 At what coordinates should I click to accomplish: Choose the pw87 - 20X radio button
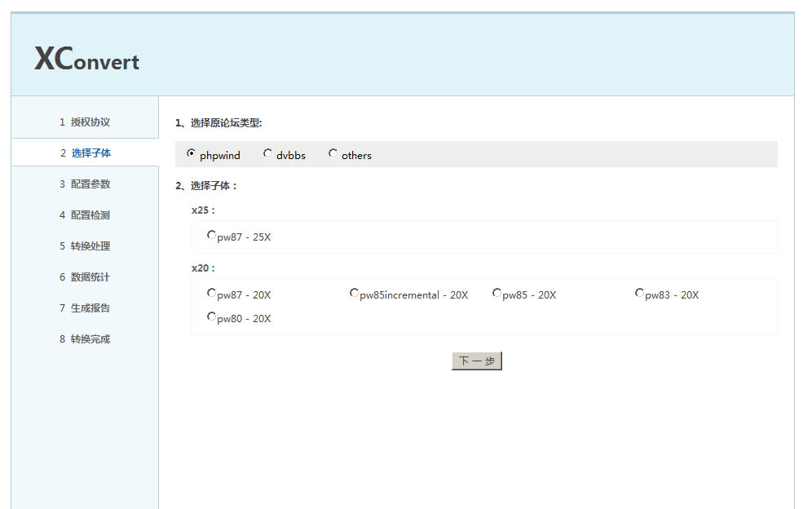pyautogui.click(x=212, y=293)
